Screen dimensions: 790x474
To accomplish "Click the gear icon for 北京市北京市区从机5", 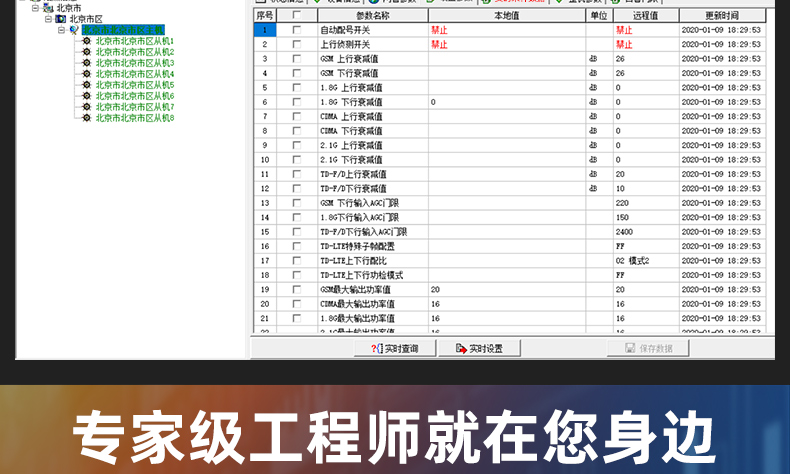I will click(x=87, y=85).
